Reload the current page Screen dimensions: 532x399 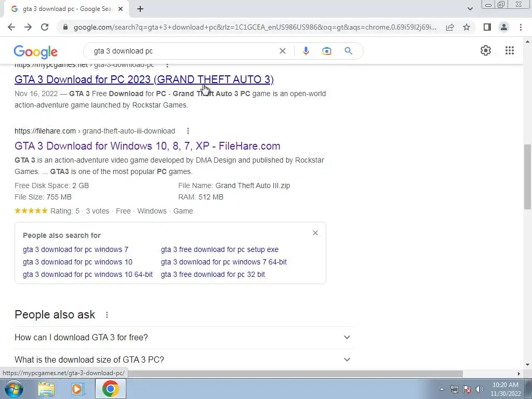click(x=45, y=27)
